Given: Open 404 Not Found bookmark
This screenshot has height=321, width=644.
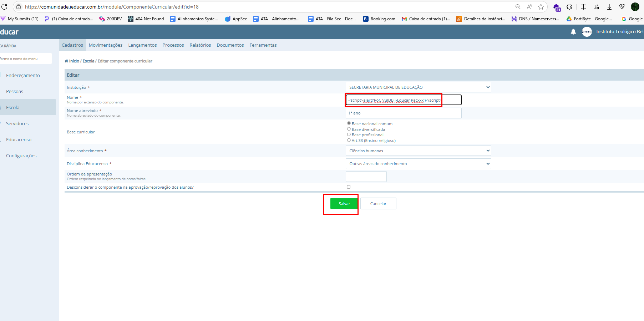Looking at the screenshot, I should pyautogui.click(x=146, y=19).
